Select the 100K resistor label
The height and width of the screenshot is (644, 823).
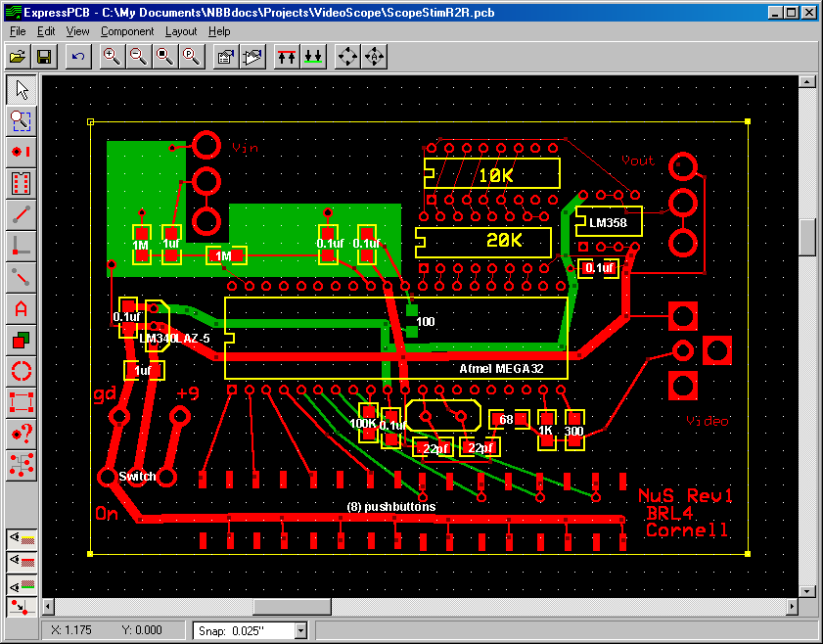click(x=363, y=424)
